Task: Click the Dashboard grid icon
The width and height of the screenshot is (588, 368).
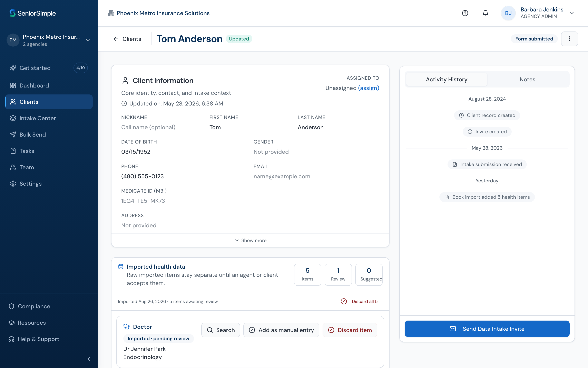Action: click(13, 85)
